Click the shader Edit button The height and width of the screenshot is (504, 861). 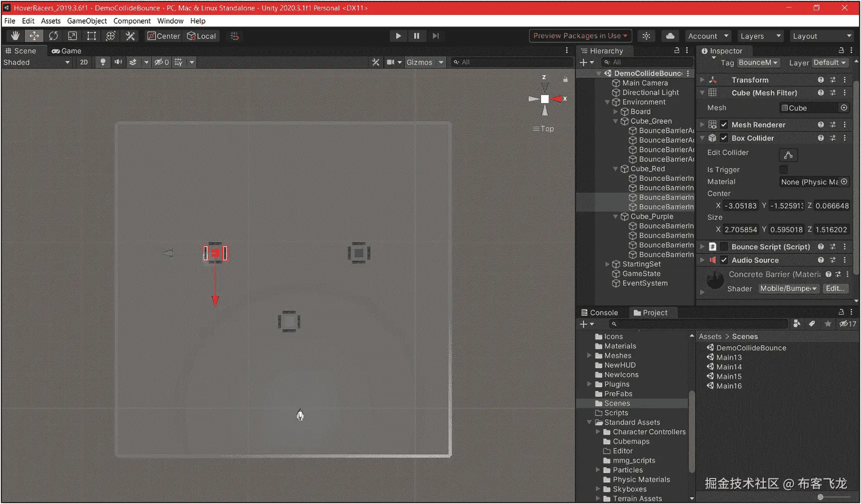coord(835,288)
